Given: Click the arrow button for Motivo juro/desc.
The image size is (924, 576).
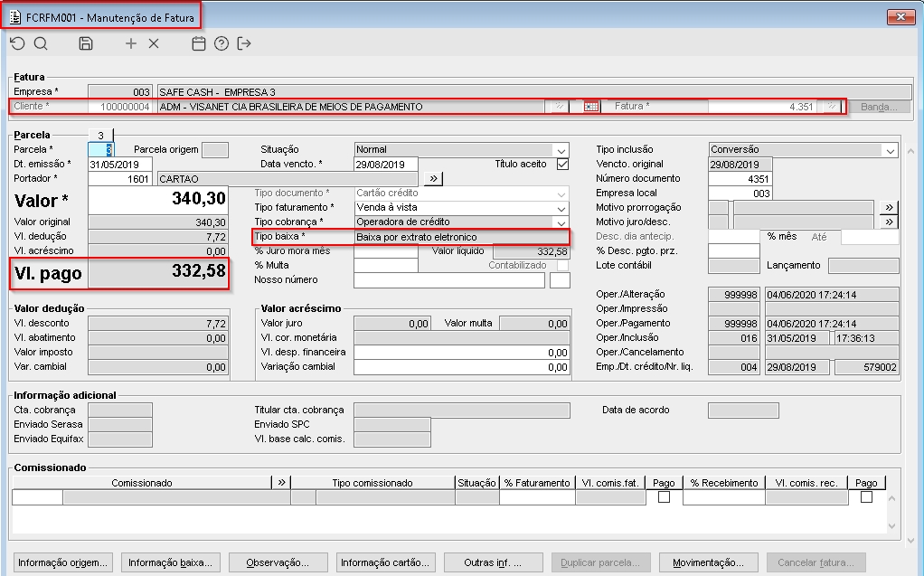Looking at the screenshot, I should pos(890,222).
